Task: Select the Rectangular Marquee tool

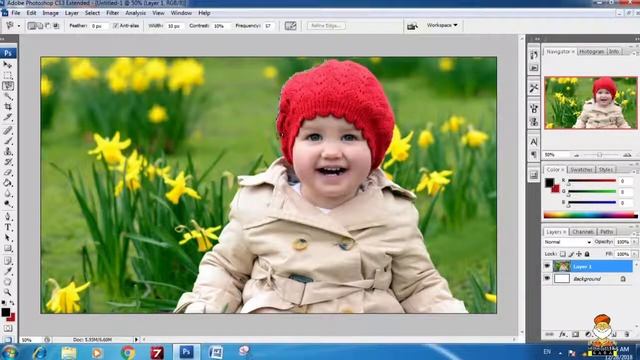Action: coord(8,76)
